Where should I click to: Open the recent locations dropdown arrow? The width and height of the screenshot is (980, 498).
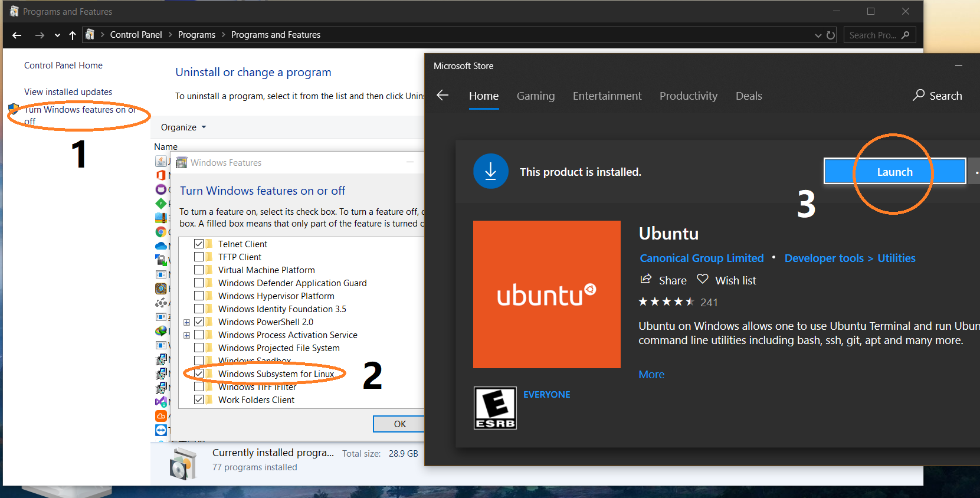click(57, 35)
